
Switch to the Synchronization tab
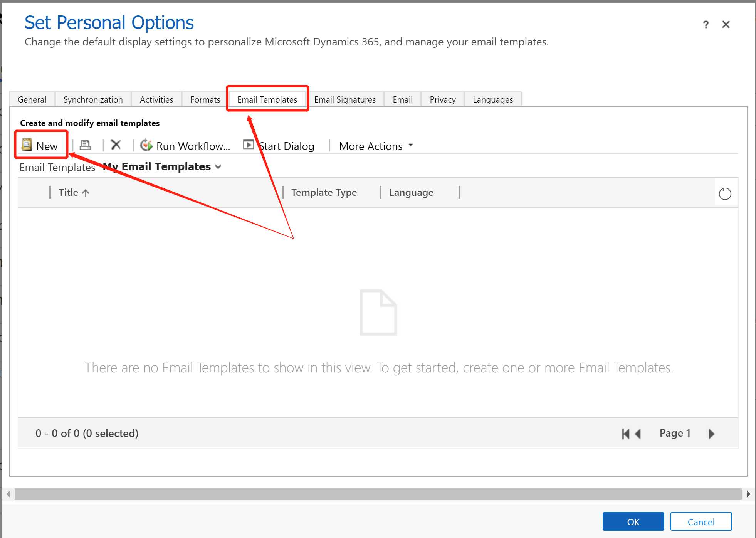93,99
